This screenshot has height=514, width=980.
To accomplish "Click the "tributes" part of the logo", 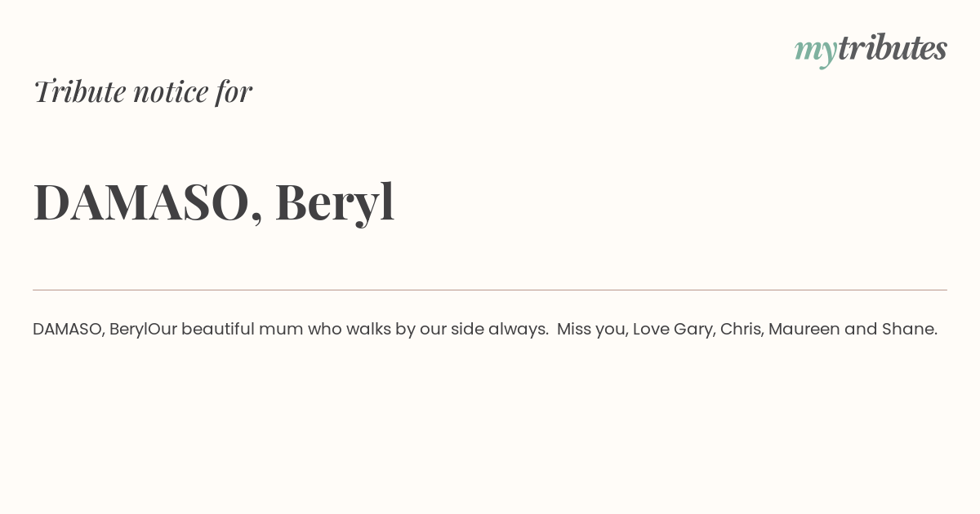I will pyautogui.click(x=892, y=47).
